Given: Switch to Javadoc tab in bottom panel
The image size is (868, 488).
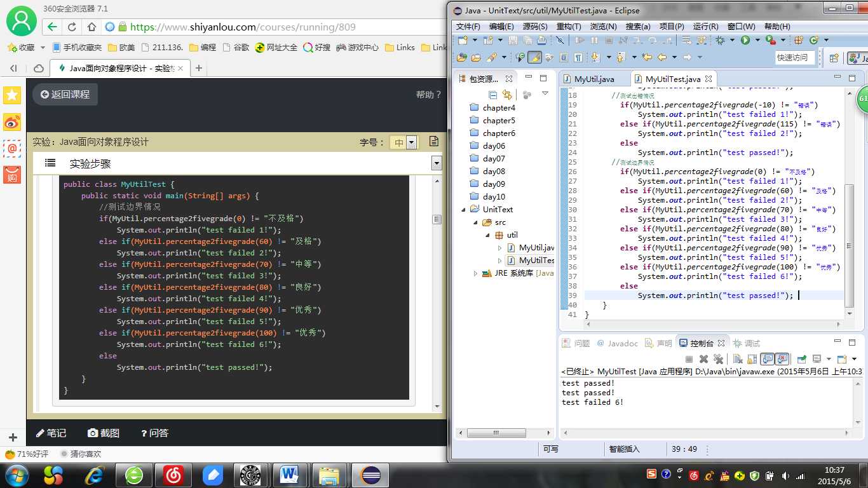Looking at the screenshot, I should (x=617, y=343).
